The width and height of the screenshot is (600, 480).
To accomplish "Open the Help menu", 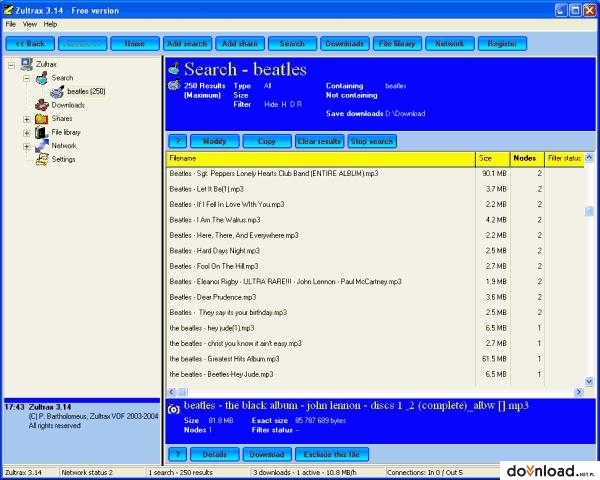I will pos(50,24).
